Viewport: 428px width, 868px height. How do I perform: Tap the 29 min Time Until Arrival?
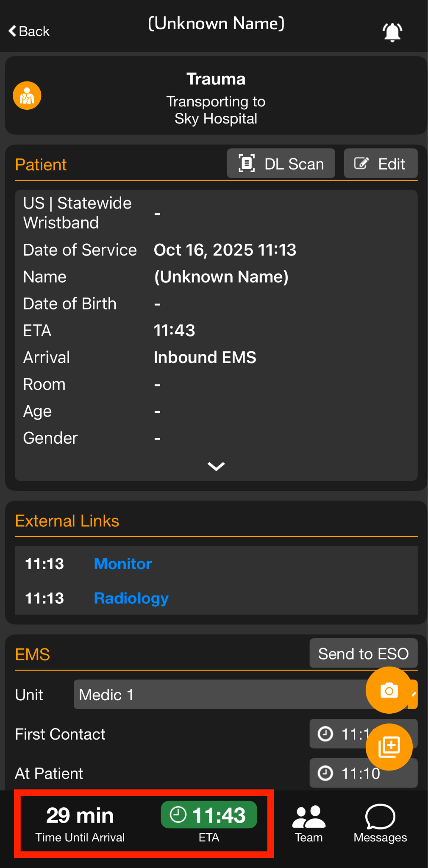pyautogui.click(x=80, y=823)
